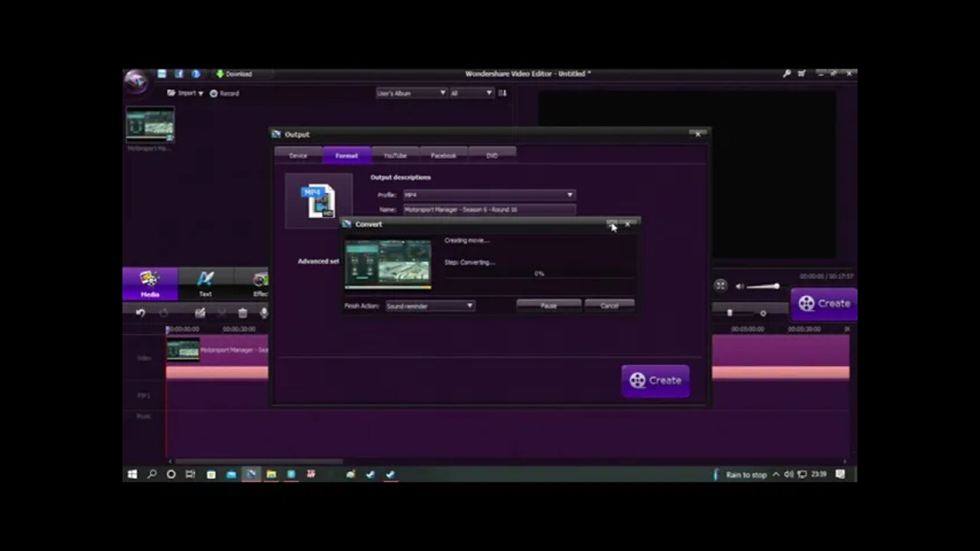The image size is (980, 551).
Task: Close the Output dialog
Action: pos(697,134)
